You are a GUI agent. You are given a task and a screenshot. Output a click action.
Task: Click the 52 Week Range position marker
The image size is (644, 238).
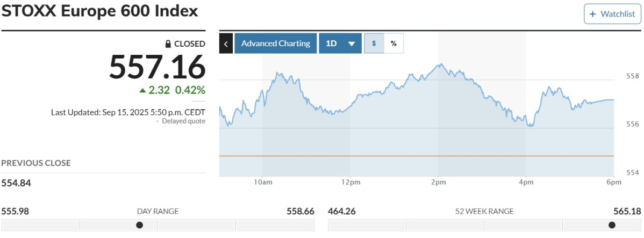[x=612, y=225]
